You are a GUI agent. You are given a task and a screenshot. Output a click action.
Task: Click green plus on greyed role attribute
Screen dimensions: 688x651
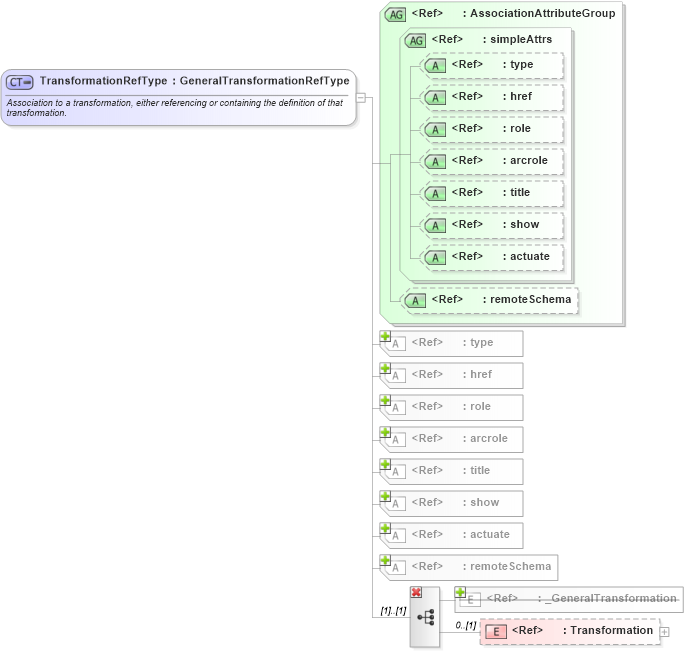(x=385, y=401)
